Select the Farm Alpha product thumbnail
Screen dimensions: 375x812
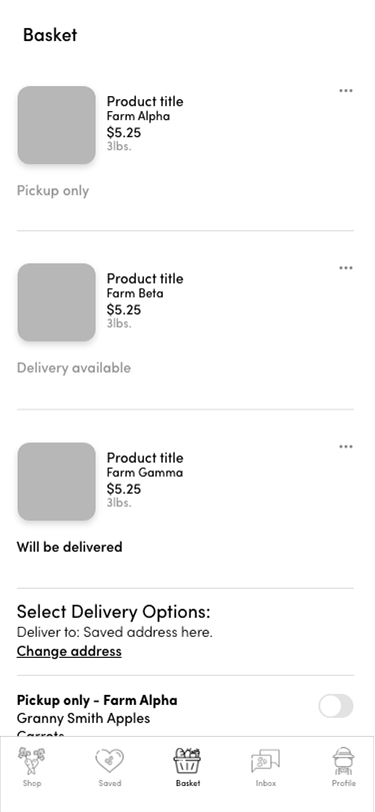click(56, 125)
